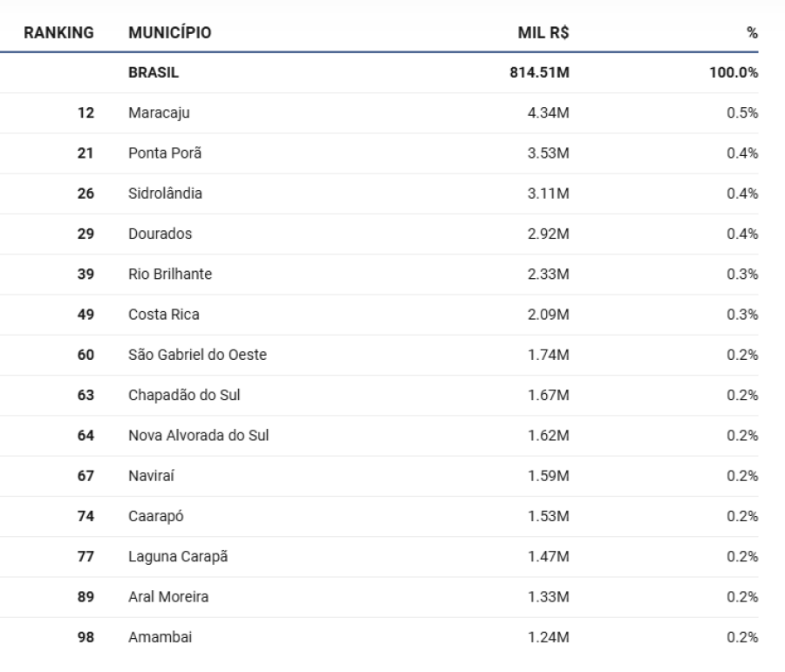Click the MIL R$ column header
The width and height of the screenshot is (785, 672).
[x=543, y=32]
